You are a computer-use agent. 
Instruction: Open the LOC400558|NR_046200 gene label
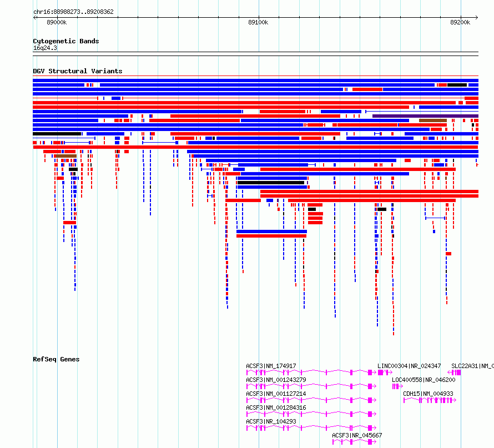(x=424, y=380)
